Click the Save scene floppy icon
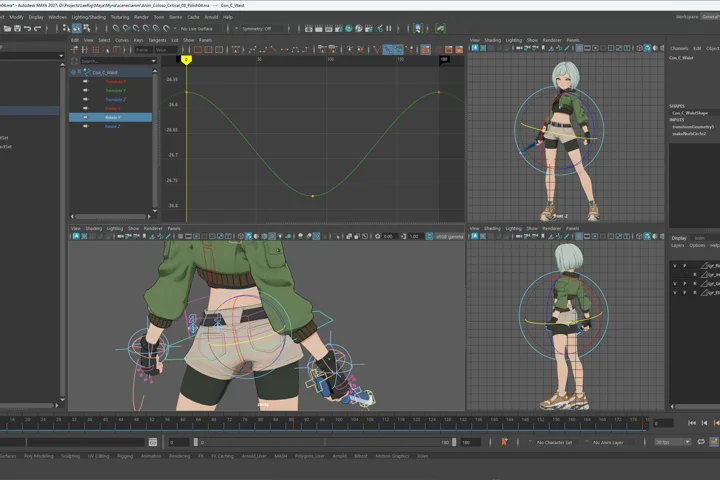Image resolution: width=720 pixels, height=480 pixels. (x=17, y=28)
